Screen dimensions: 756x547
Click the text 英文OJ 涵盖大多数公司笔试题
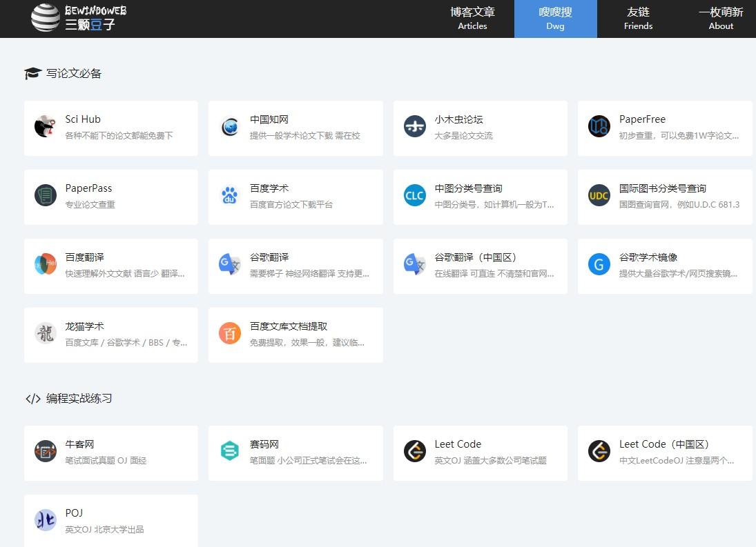click(x=490, y=461)
